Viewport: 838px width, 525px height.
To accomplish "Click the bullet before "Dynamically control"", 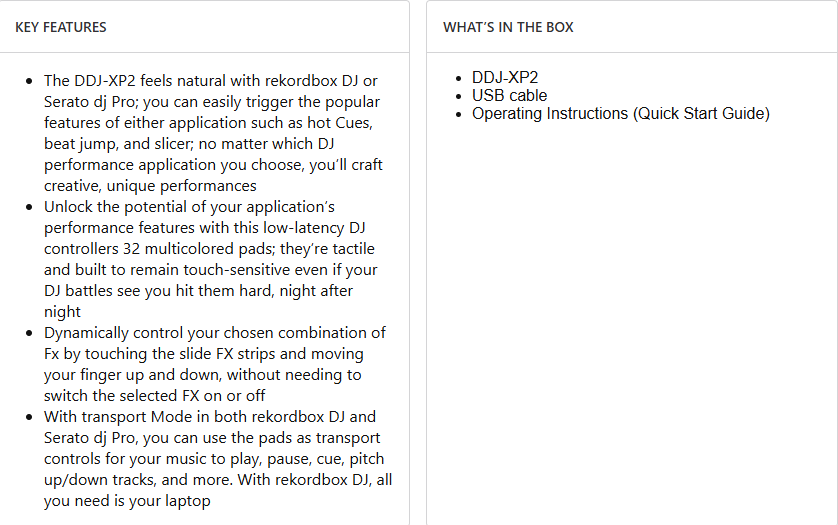I will (29, 333).
